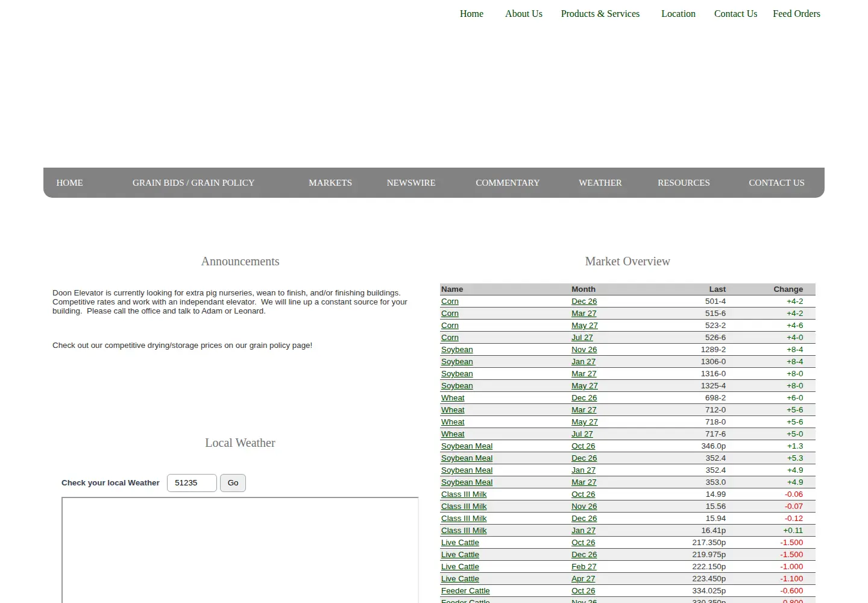Image resolution: width=868 pixels, height=603 pixels.
Task: Open Feed Orders page
Action: pos(796,14)
